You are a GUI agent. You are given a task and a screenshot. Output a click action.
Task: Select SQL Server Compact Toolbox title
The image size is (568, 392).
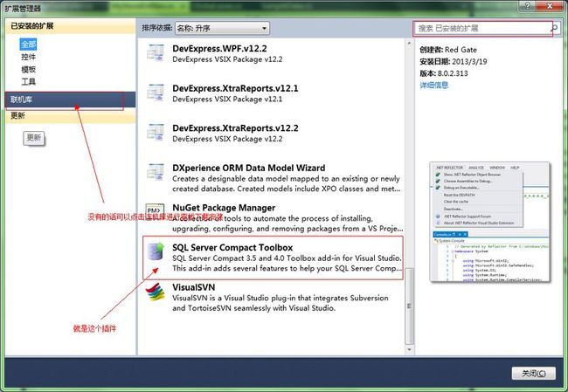232,248
